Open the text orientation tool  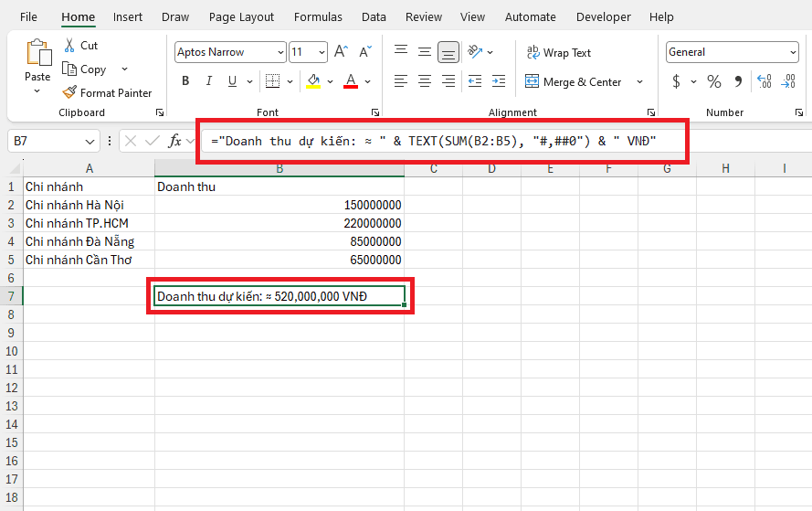(x=475, y=52)
